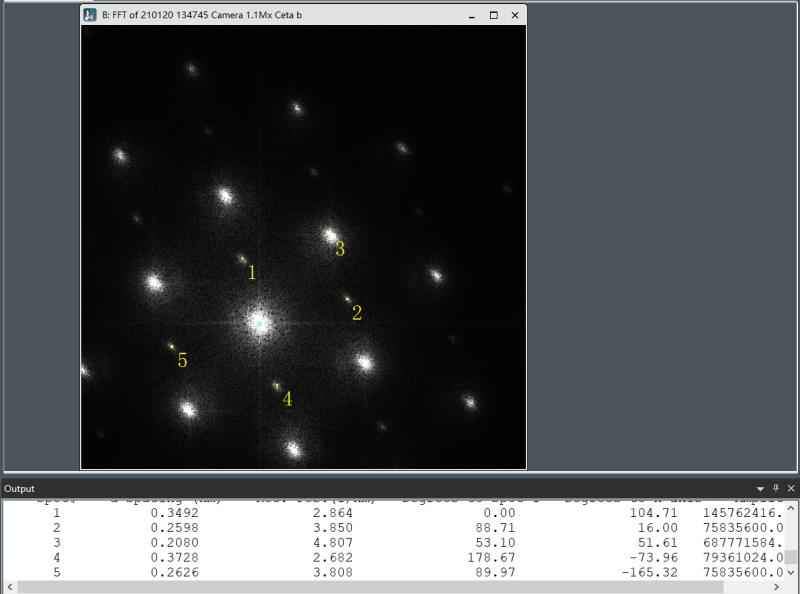Maximize the FFT image window
This screenshot has width=800, height=594.
(x=493, y=15)
